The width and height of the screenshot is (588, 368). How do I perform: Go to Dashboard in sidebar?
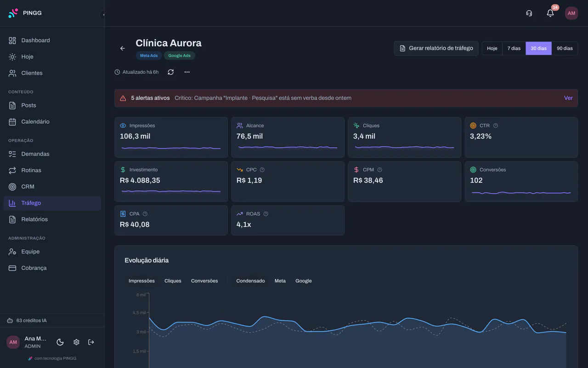52,40
